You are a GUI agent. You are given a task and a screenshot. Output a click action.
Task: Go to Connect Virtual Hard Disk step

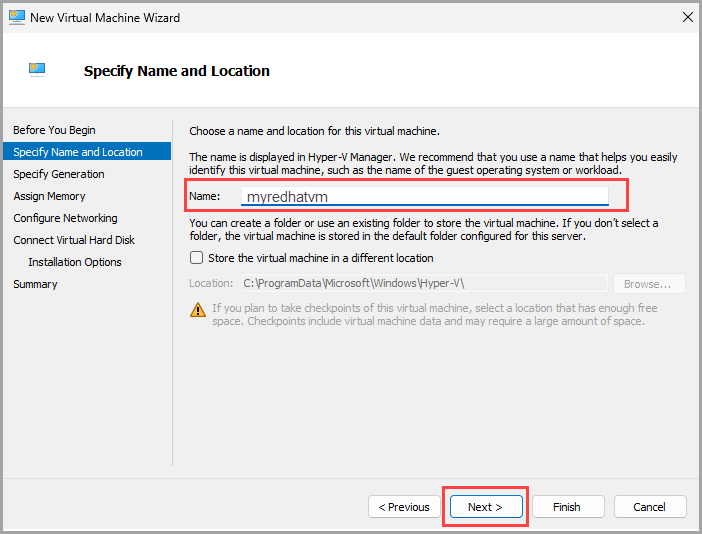74,240
